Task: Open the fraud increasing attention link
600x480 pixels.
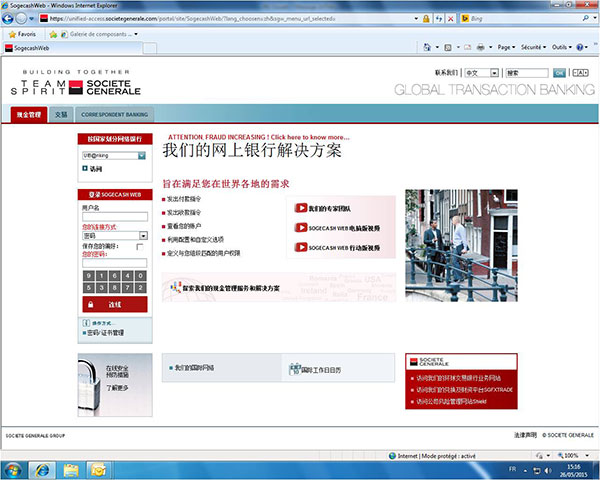Action: [x=258, y=136]
